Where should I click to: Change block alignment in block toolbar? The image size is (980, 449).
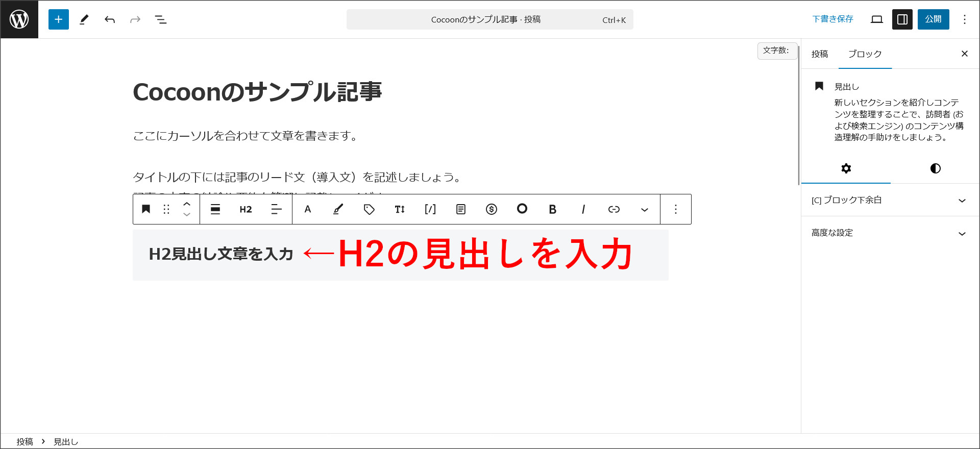[215, 209]
